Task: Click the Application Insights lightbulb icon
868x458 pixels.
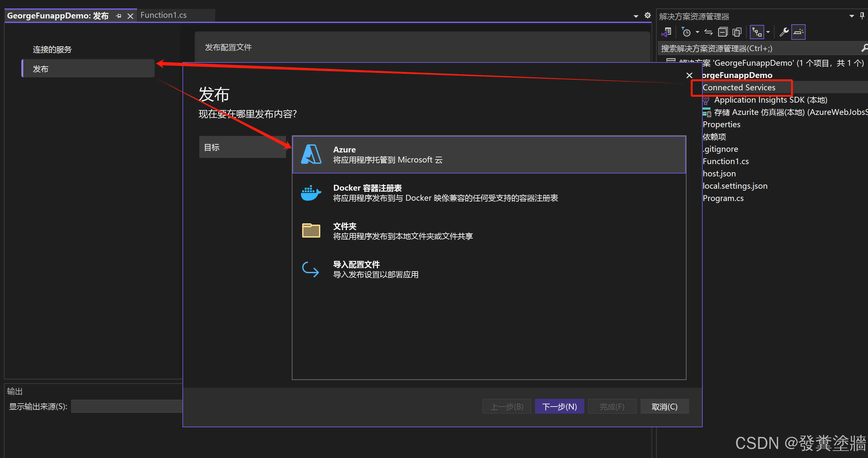Action: pos(707,100)
